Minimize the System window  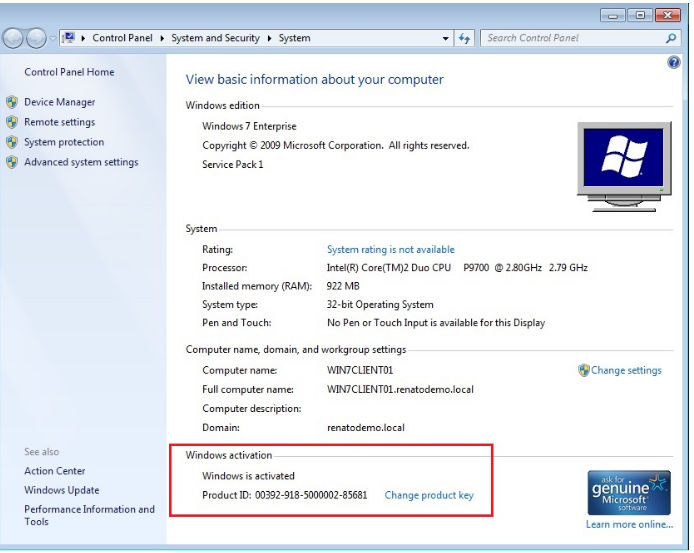pos(613,15)
